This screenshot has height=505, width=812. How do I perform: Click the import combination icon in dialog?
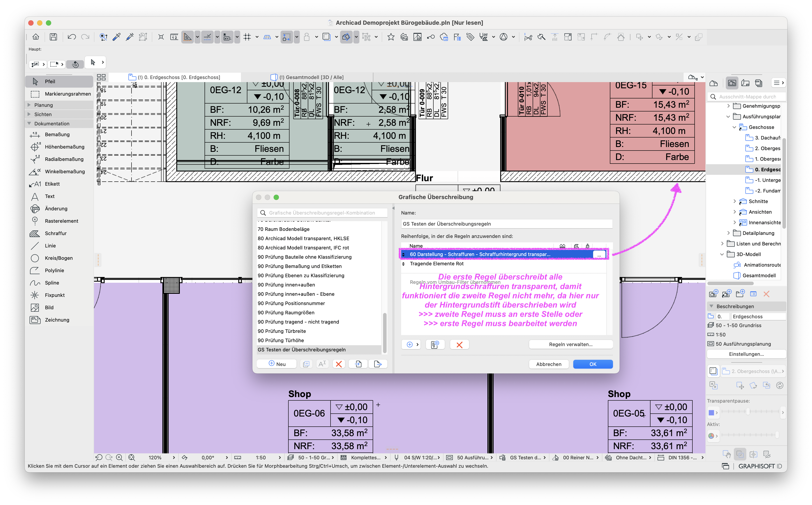[358, 364]
